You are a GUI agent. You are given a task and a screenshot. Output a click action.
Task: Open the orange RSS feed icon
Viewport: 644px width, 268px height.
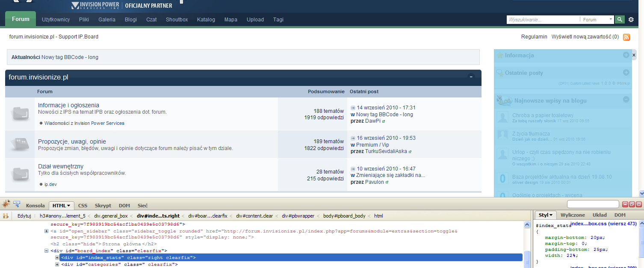point(626,37)
